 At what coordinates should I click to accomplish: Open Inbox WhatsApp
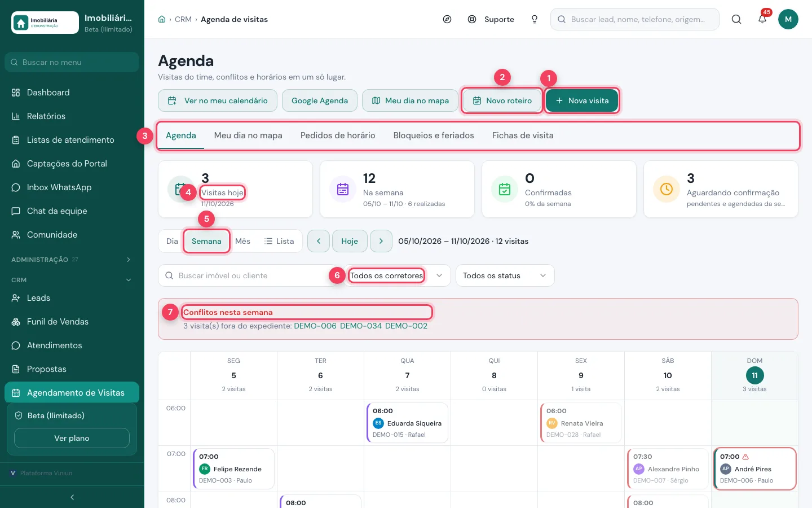coord(72,187)
